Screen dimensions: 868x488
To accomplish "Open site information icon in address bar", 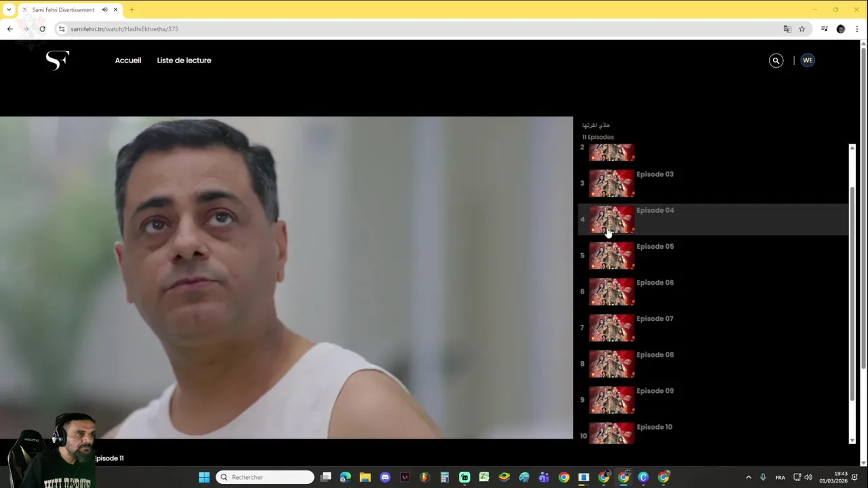I will coord(62,29).
